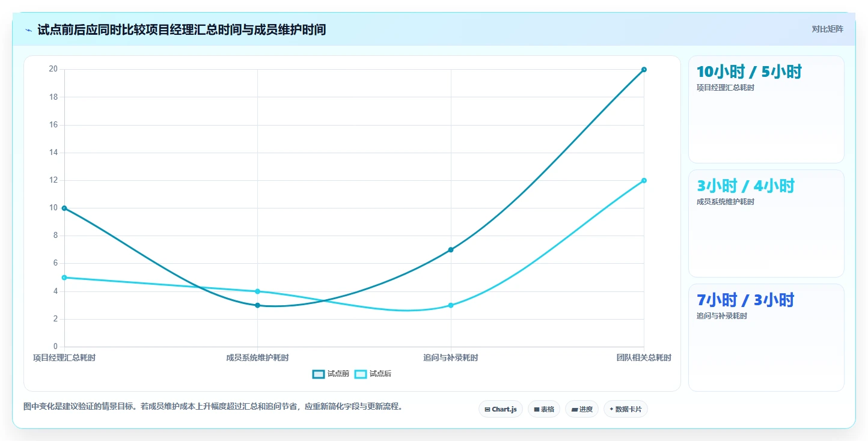Click the 进度 chip

[x=582, y=409]
